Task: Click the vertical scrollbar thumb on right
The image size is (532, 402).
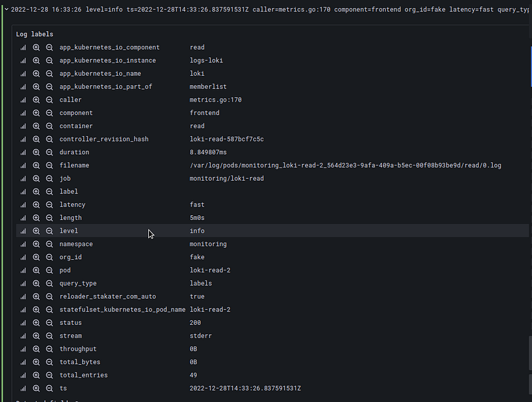Action: (530, 353)
